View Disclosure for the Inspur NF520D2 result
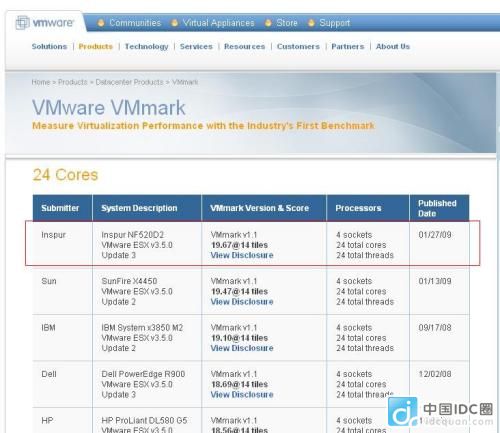 tap(242, 255)
